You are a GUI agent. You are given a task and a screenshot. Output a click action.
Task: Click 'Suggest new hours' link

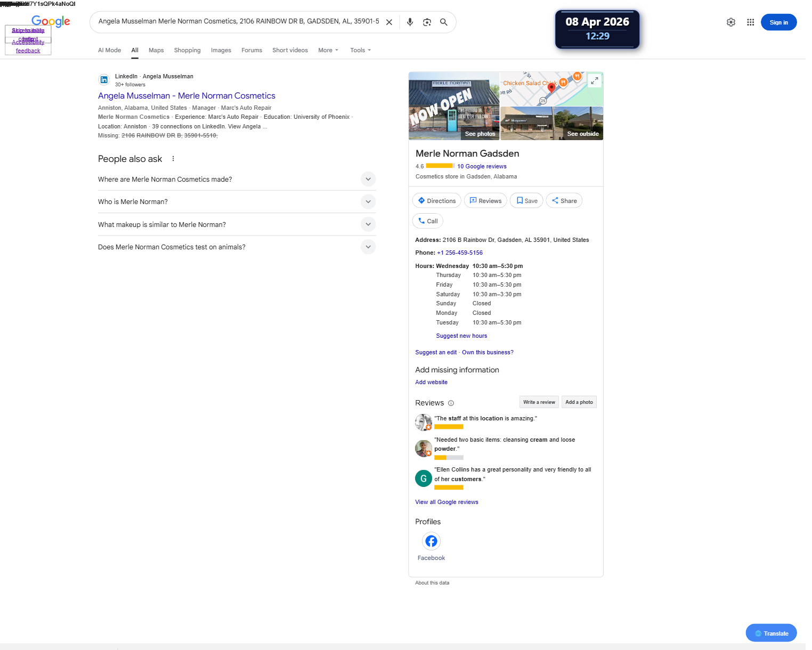(x=461, y=336)
